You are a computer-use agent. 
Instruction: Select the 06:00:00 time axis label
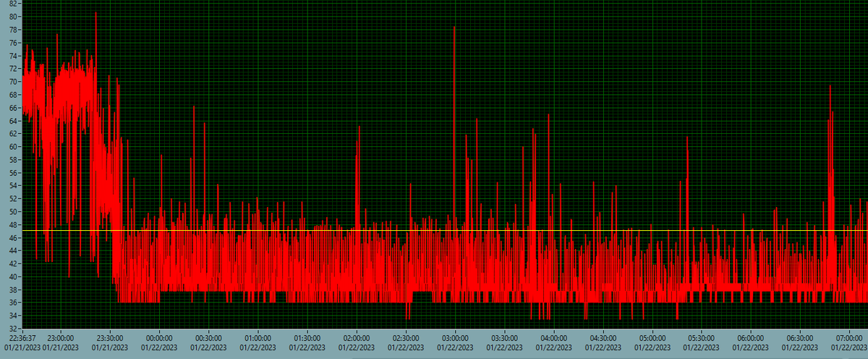(x=751, y=337)
